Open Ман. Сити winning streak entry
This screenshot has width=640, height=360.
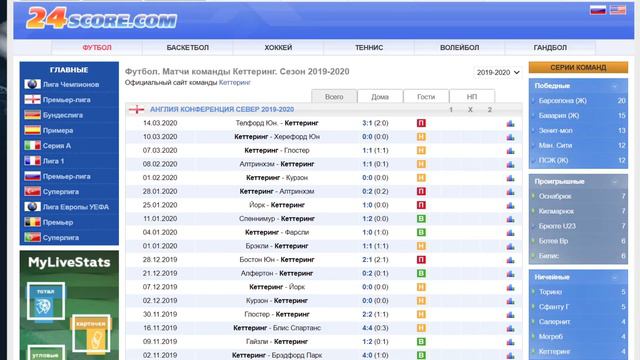(x=555, y=146)
